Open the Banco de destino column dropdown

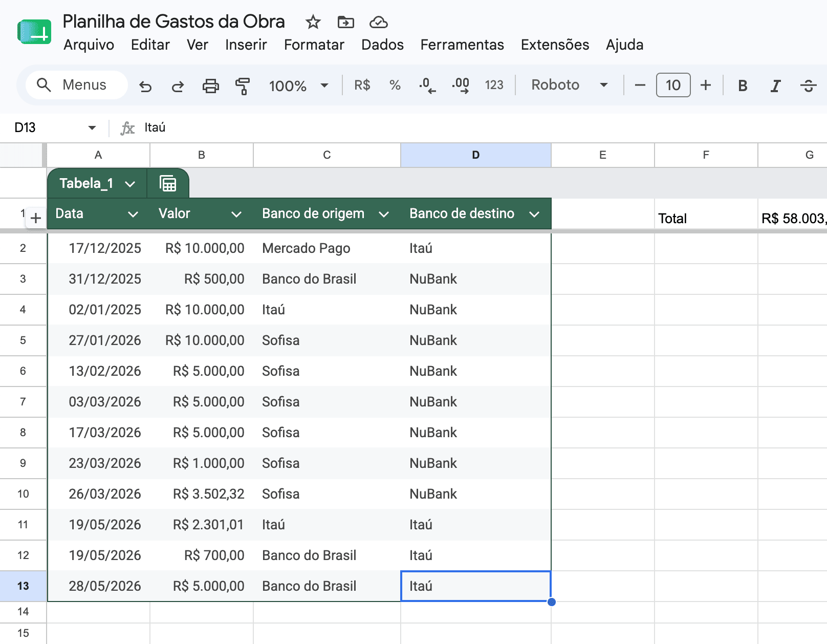tap(534, 214)
